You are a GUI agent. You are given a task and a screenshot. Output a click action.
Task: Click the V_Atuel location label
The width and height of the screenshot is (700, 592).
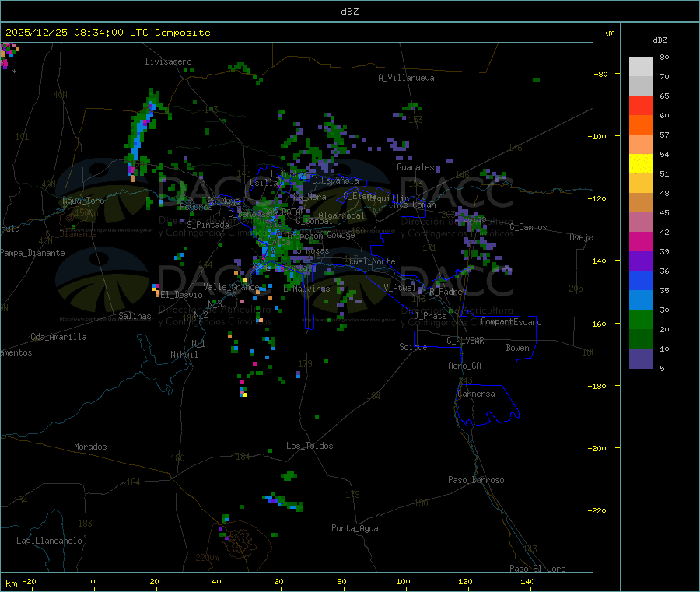click(400, 288)
